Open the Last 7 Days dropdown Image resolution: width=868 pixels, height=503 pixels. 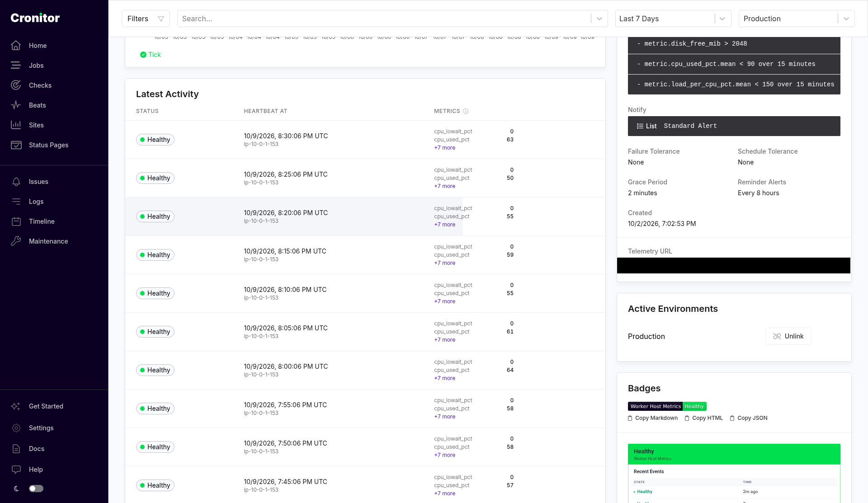(673, 19)
